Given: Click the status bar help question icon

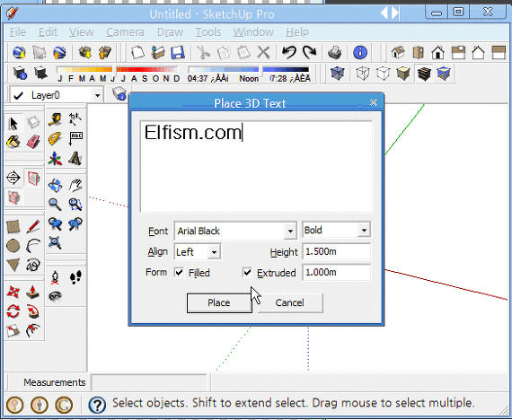Looking at the screenshot, I should coord(97,405).
